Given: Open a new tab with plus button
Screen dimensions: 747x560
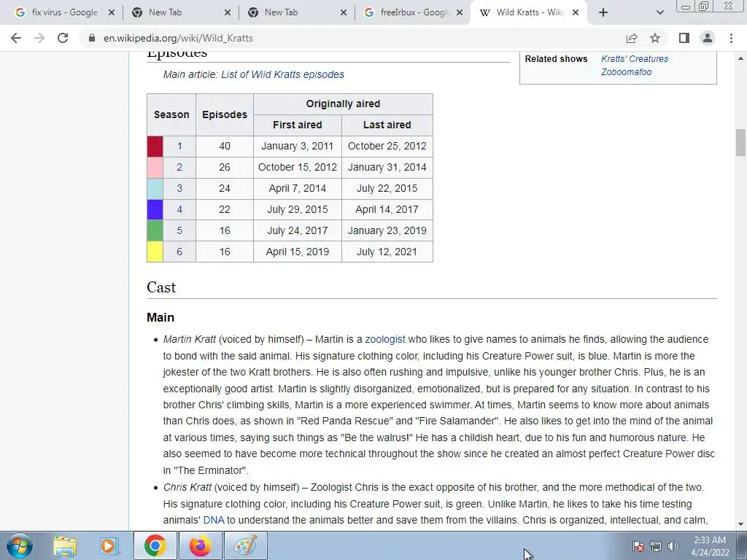Looking at the screenshot, I should coord(603,13).
